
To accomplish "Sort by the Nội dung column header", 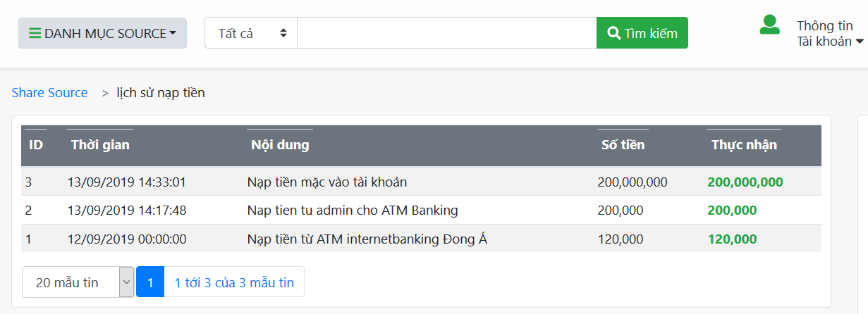I will [280, 145].
